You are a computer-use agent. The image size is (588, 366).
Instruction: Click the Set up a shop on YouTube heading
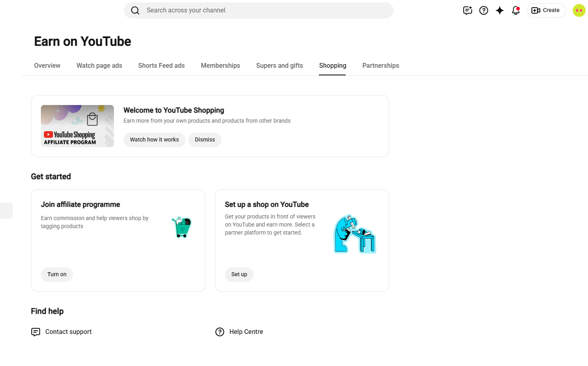click(x=267, y=204)
